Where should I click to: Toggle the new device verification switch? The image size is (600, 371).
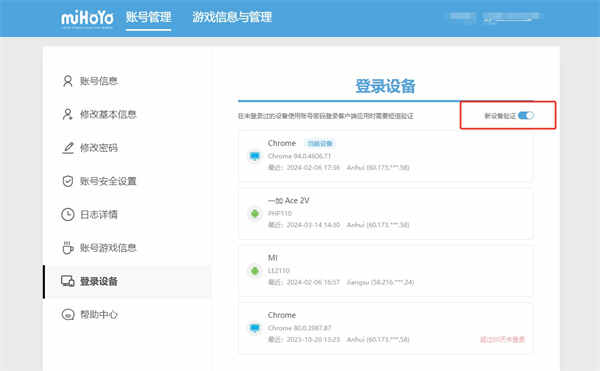click(x=526, y=116)
